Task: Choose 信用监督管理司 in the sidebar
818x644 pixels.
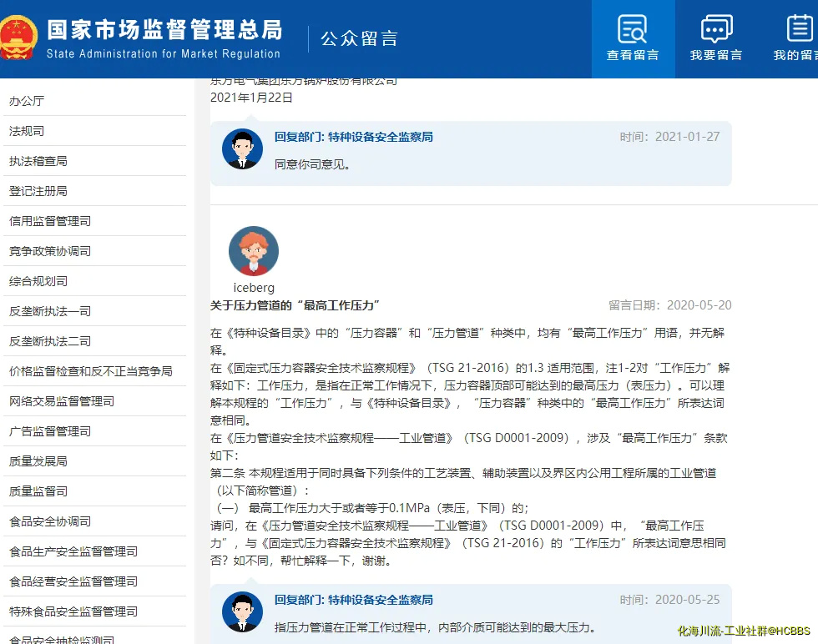Action: [50, 221]
